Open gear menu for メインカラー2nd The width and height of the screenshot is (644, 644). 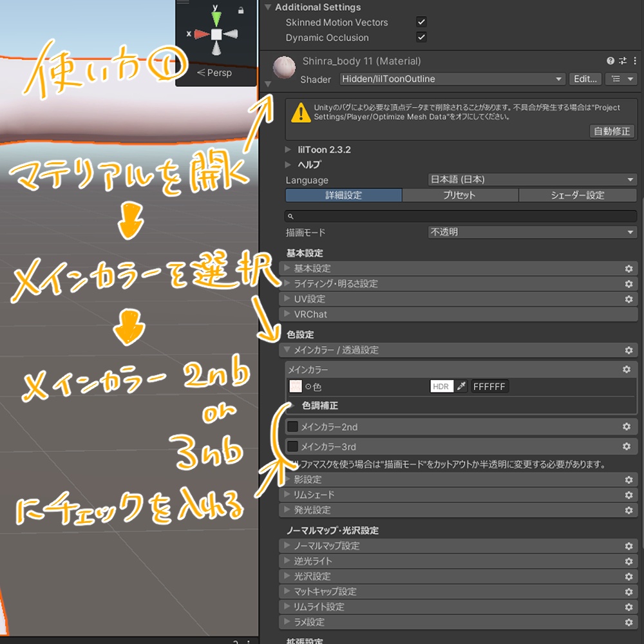click(627, 426)
